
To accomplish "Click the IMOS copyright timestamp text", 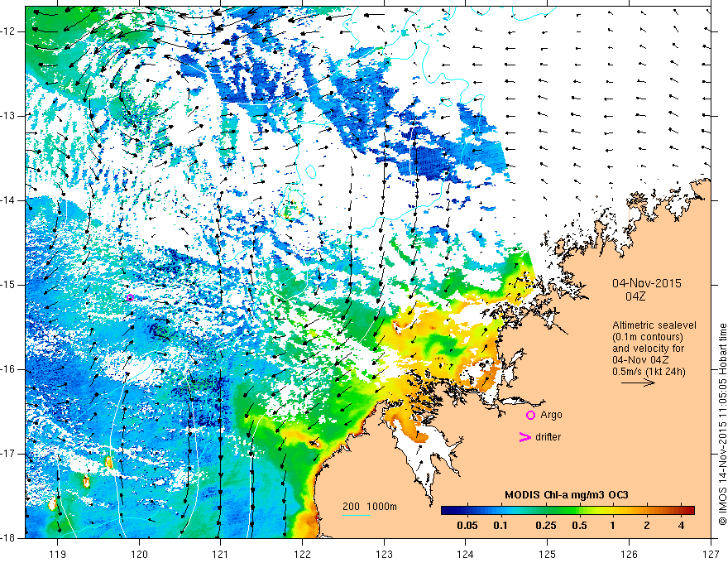I will pyautogui.click(x=722, y=424).
